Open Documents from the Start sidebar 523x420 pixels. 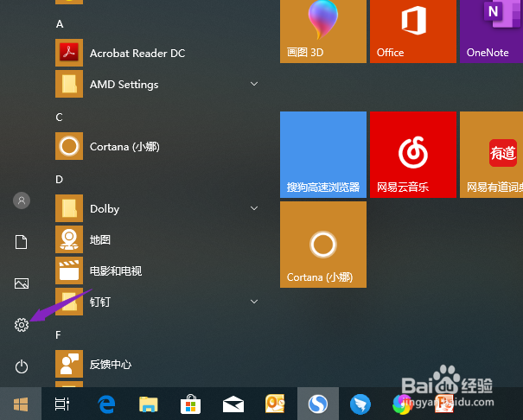[x=22, y=242]
